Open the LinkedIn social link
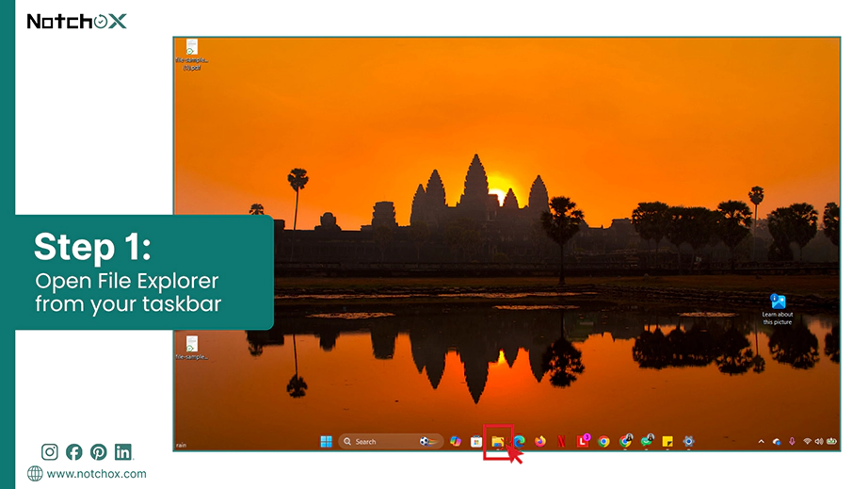 [x=123, y=452]
